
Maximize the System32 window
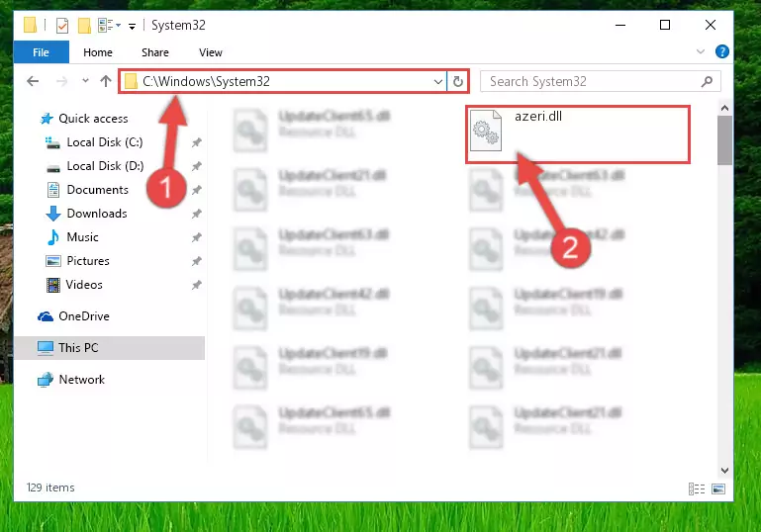665,25
